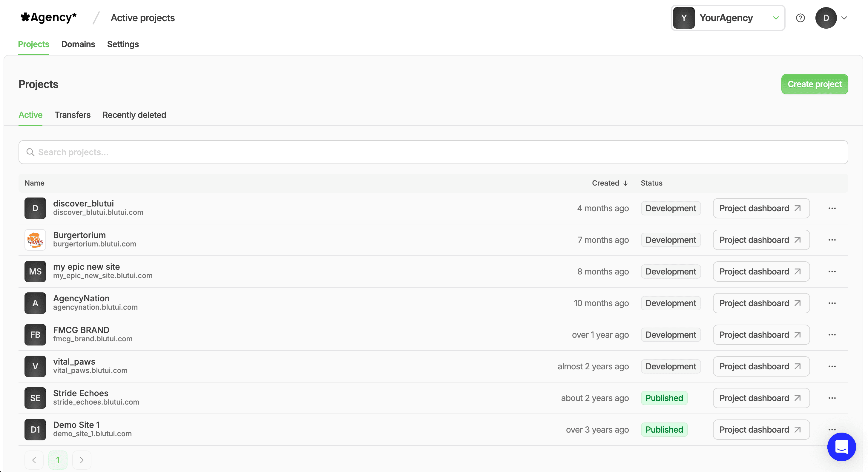Toggle the Created column sort order
Image resolution: width=868 pixels, height=472 pixels.
(609, 183)
